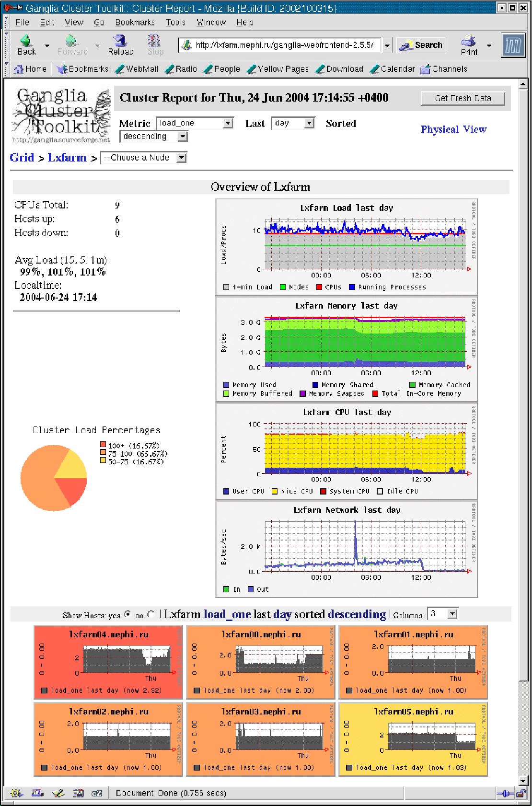
Task: Open Composer component in status bar
Action: [x=58, y=793]
